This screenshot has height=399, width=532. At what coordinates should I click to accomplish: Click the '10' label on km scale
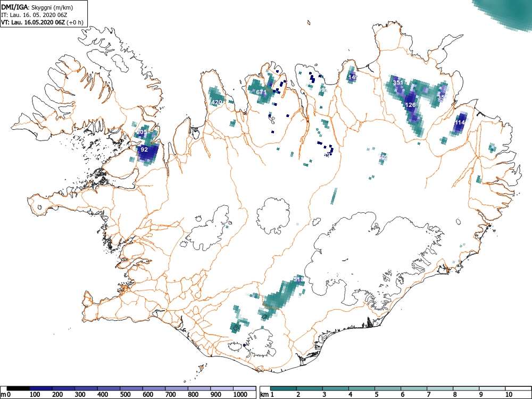pyautogui.click(x=508, y=395)
